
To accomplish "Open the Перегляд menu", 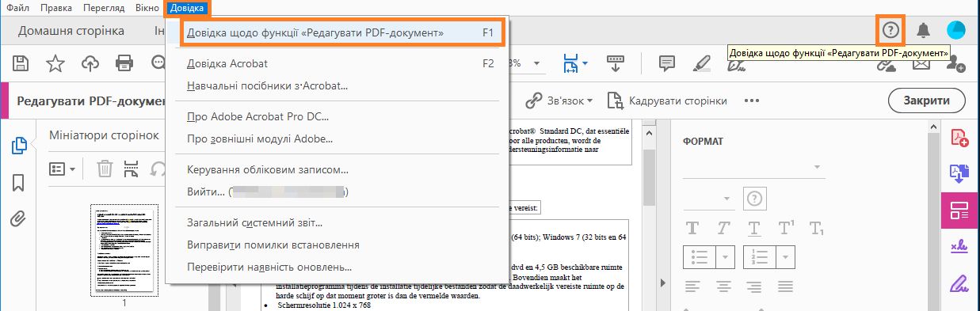I will click(x=105, y=8).
